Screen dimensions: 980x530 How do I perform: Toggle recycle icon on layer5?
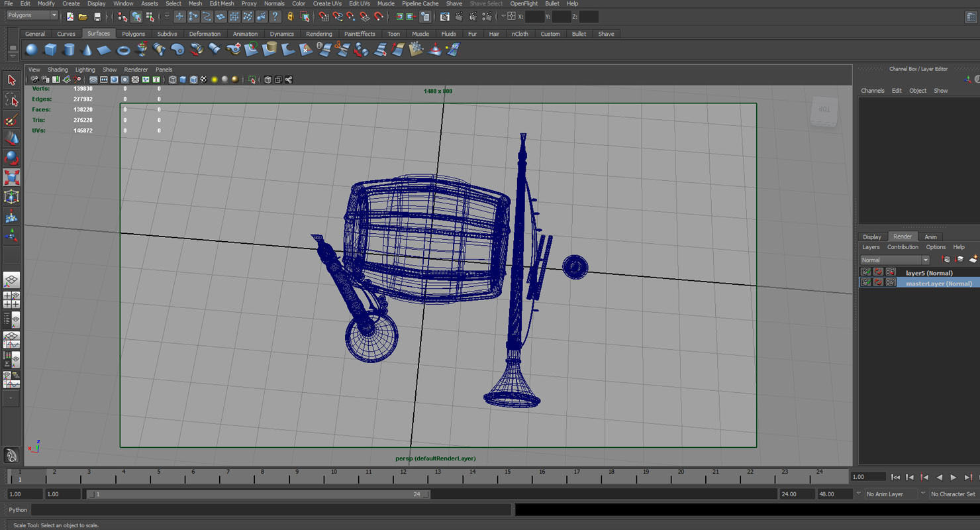click(x=878, y=272)
